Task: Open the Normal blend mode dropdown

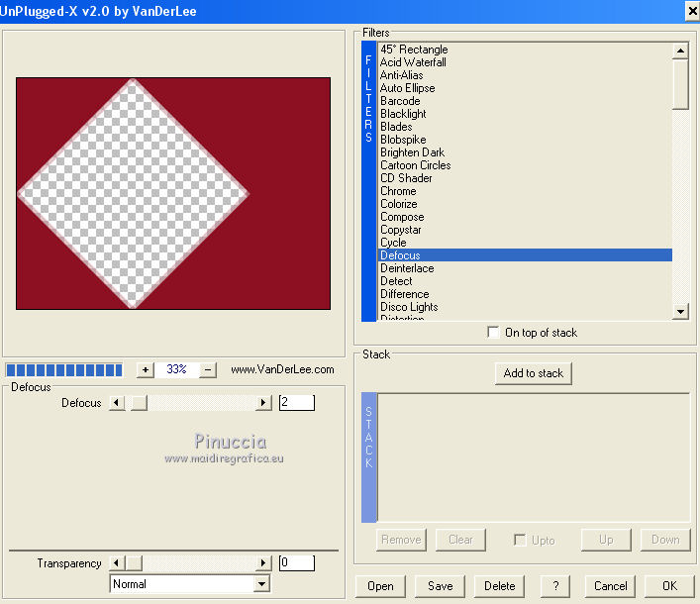Action: click(262, 584)
